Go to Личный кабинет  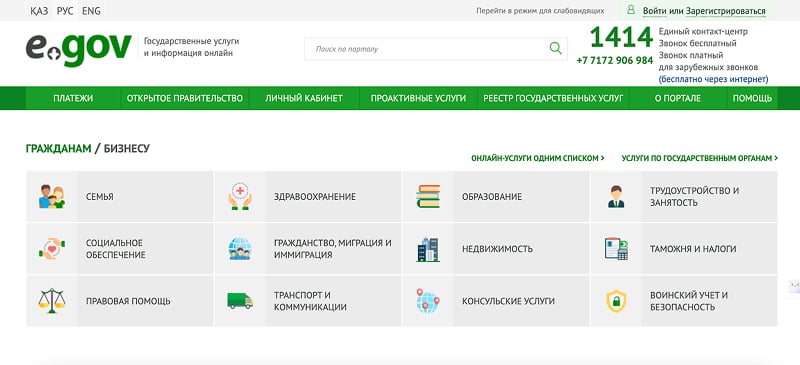coord(304,99)
